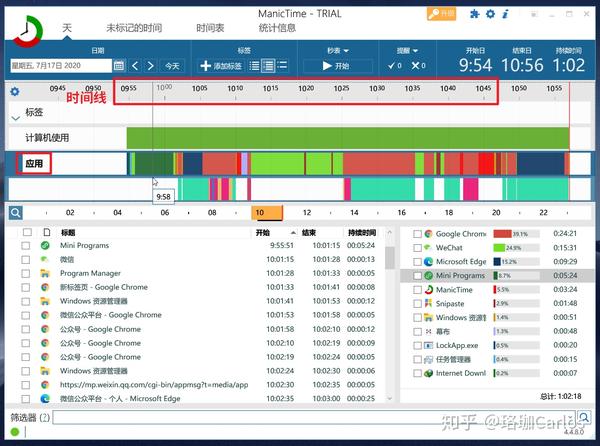Check the Mini Programs activity row checkbox

[26, 246]
